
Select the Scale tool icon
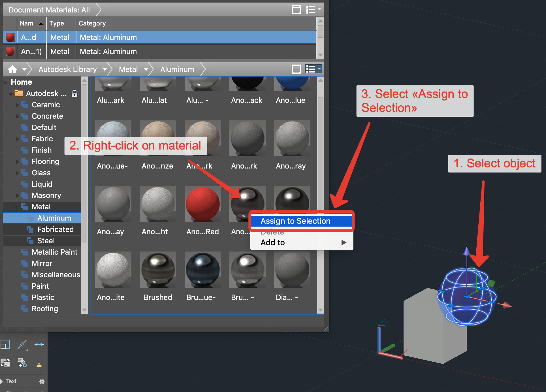pos(5,344)
